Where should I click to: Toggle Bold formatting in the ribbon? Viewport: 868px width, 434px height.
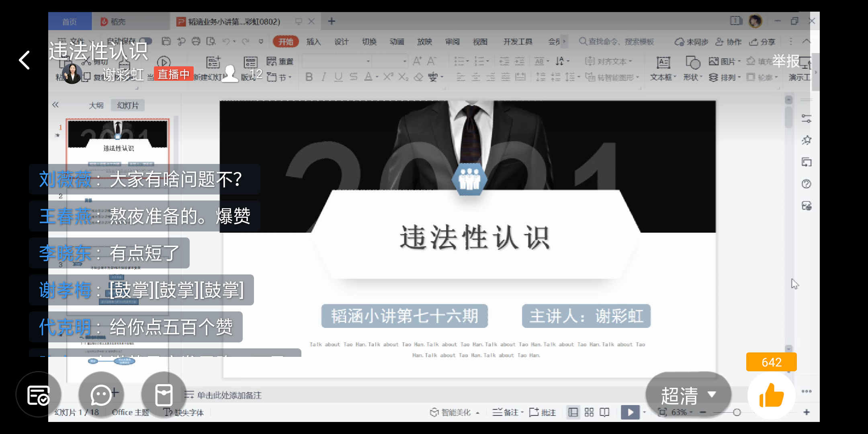pos(309,77)
